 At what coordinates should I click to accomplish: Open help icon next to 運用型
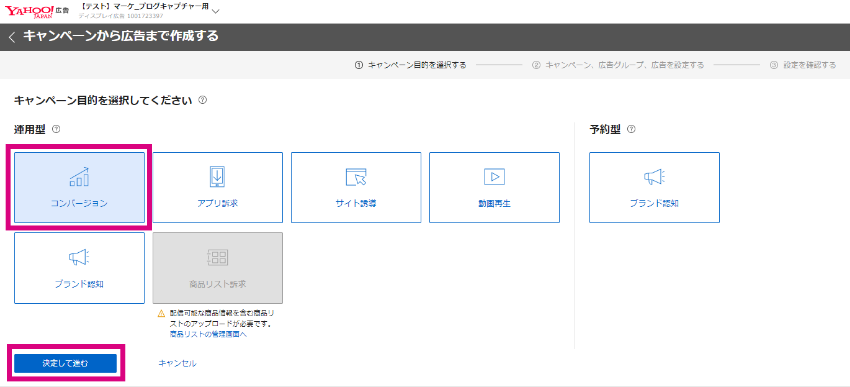[55, 130]
